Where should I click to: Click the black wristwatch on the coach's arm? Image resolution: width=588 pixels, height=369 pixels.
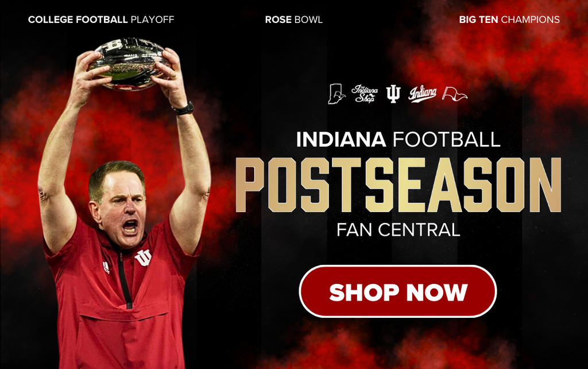point(183,109)
